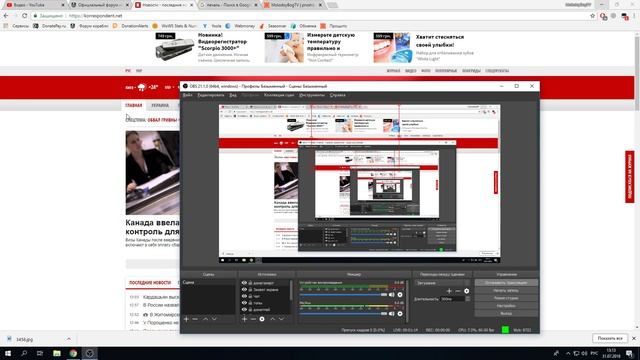640x360 pixels.
Task: Adjust the Mic/Aux volume slider
Action: (x=343, y=313)
